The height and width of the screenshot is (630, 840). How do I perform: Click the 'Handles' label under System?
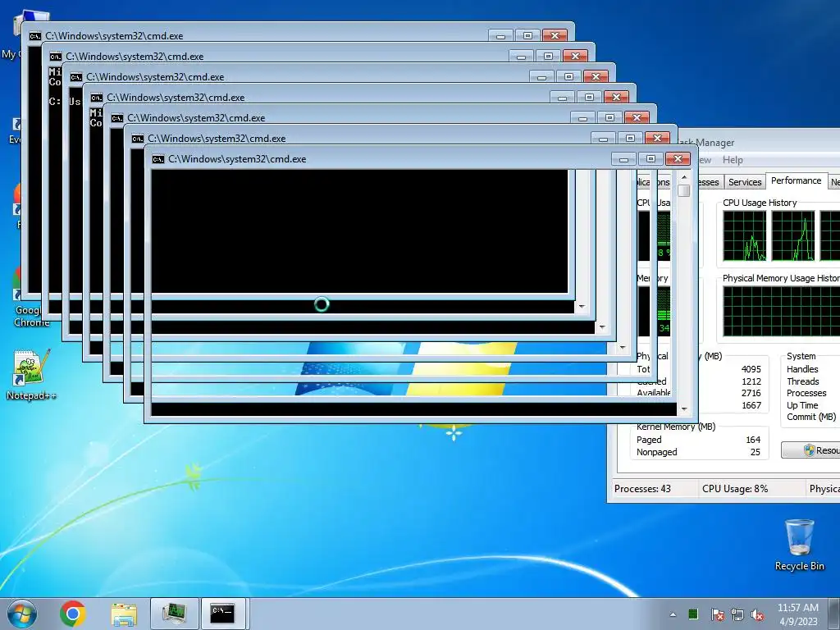coord(802,369)
